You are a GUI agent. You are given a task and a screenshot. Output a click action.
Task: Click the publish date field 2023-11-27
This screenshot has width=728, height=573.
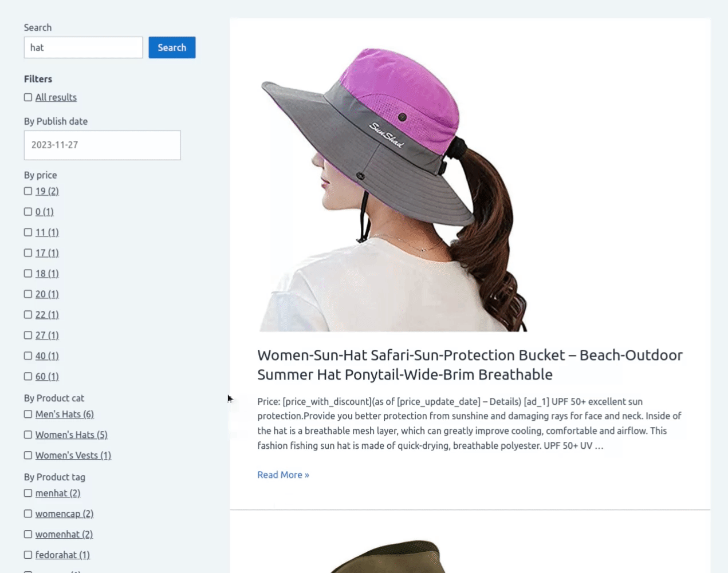click(x=102, y=145)
